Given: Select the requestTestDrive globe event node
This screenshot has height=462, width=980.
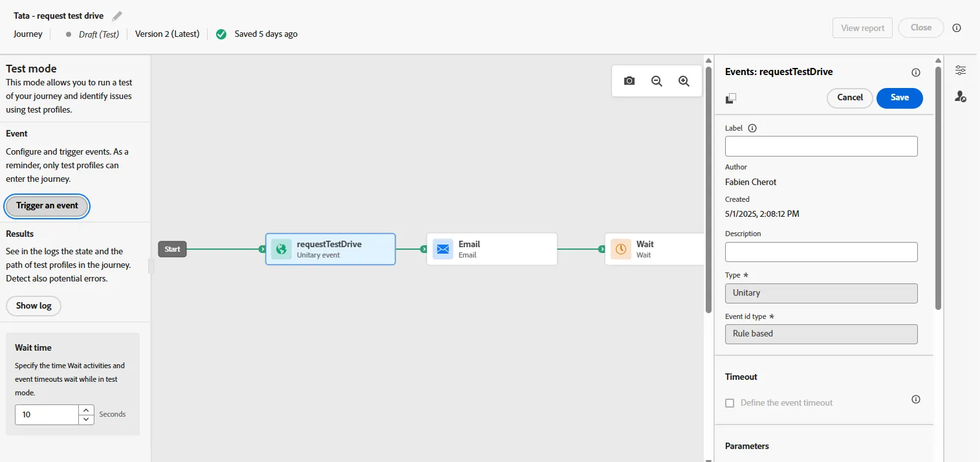Looking at the screenshot, I should pyautogui.click(x=331, y=249).
